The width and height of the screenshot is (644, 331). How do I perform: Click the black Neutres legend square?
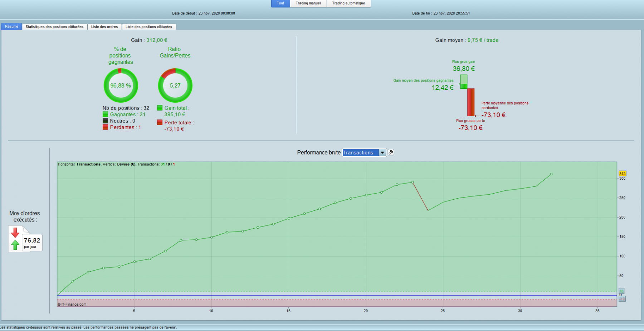point(105,121)
